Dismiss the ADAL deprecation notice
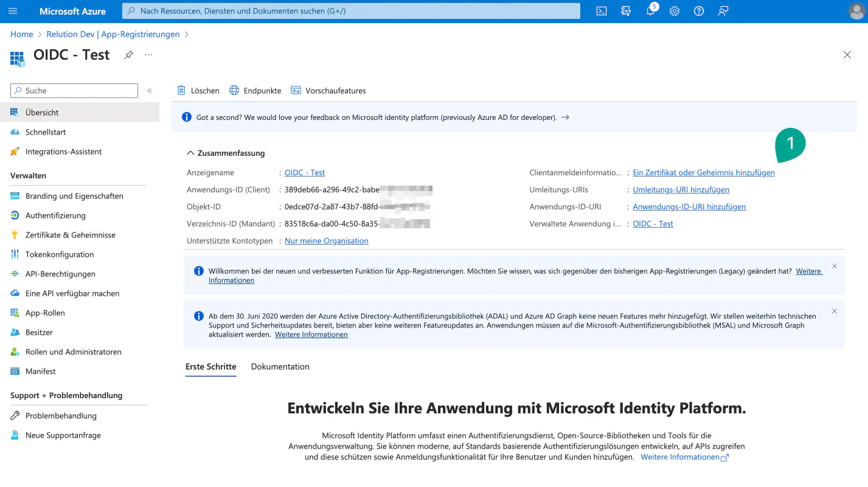868x487 pixels. point(835,311)
